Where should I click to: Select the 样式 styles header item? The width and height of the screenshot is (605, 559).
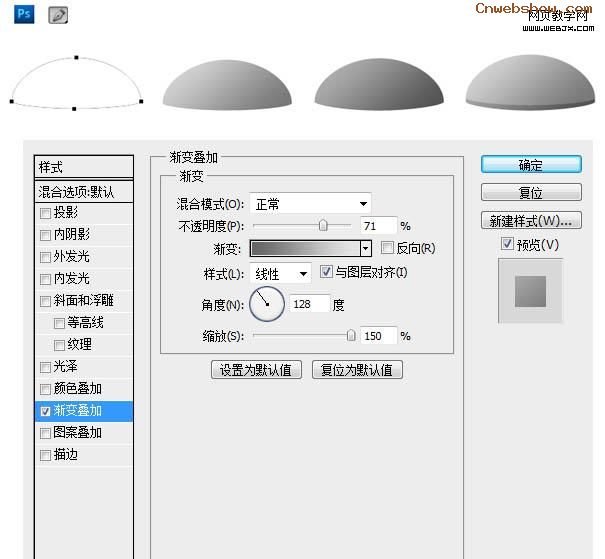[84, 167]
